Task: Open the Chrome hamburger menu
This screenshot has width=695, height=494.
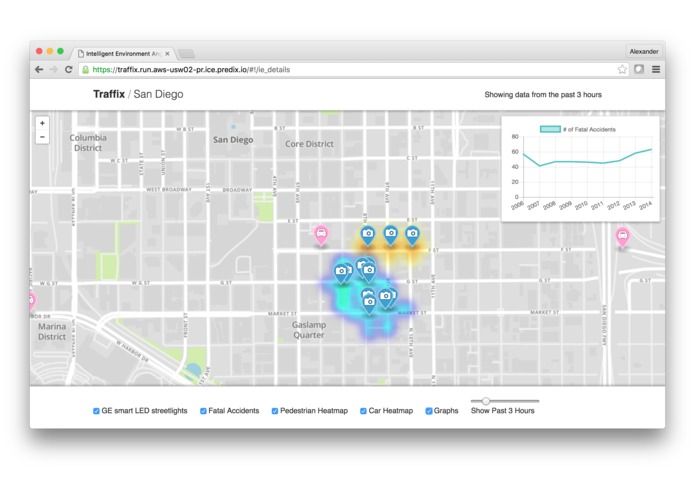Action: 656,69
